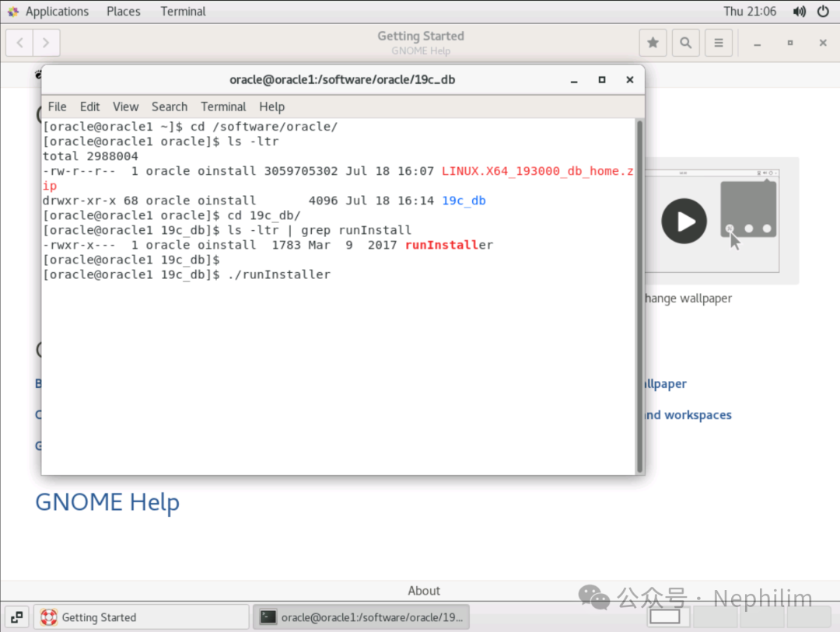
Task: Open power menu in top bar
Action: click(x=823, y=11)
